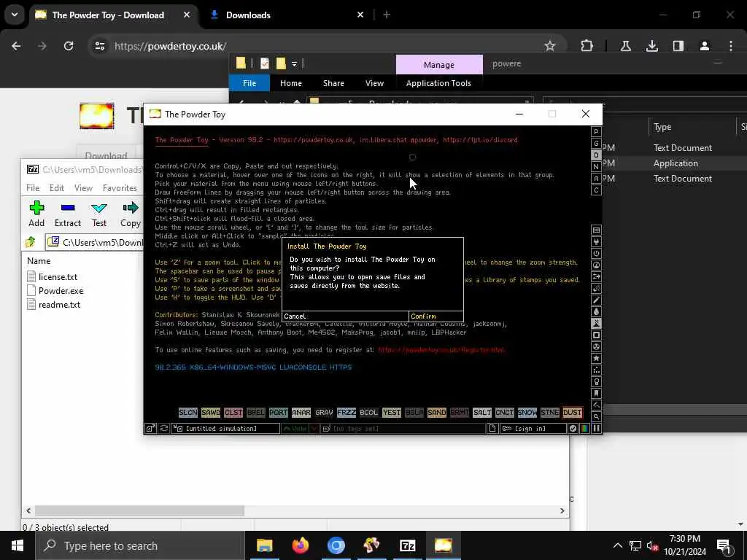Viewport: 747px width, 560px height.
Task: Open renderer options rainbow icon
Action: (584, 428)
